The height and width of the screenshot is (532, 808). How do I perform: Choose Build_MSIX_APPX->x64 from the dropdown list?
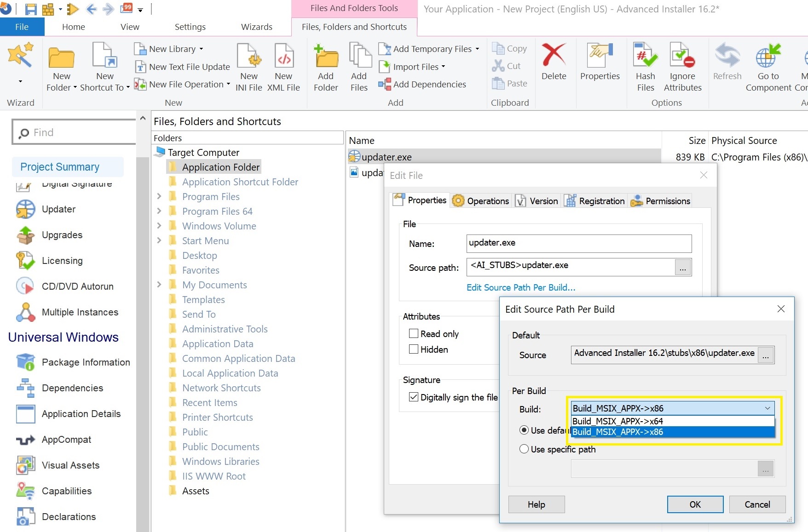(x=618, y=421)
